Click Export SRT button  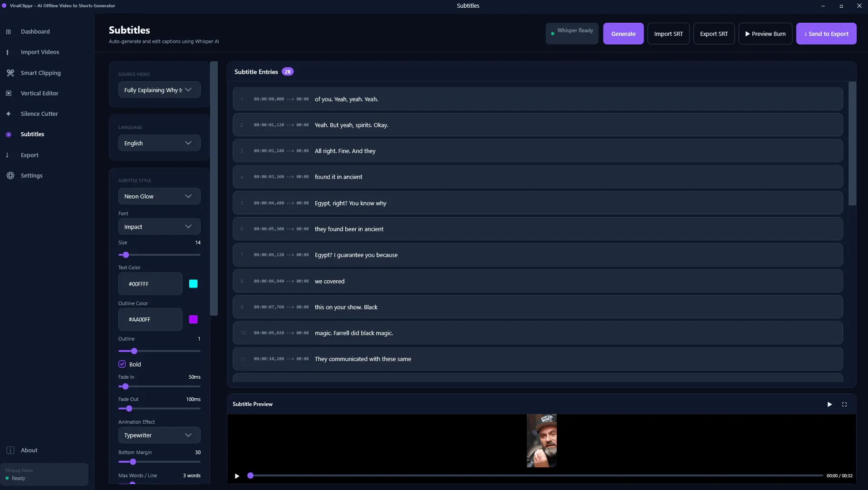(714, 34)
